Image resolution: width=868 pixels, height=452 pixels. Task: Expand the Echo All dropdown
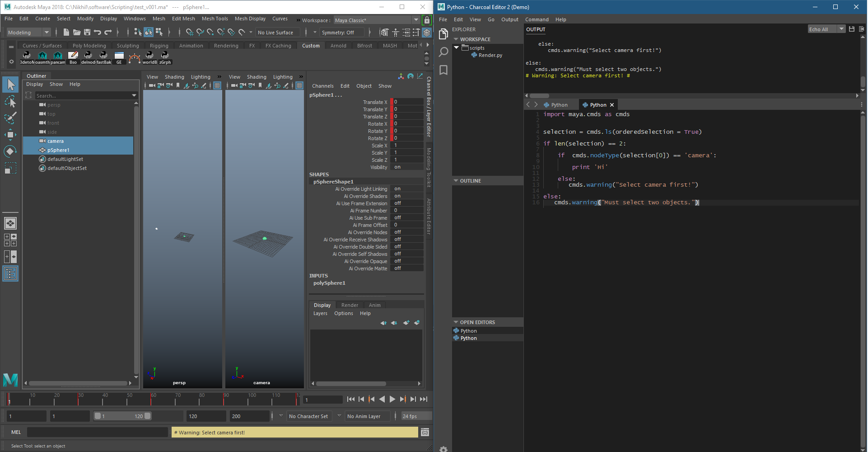[841, 29]
